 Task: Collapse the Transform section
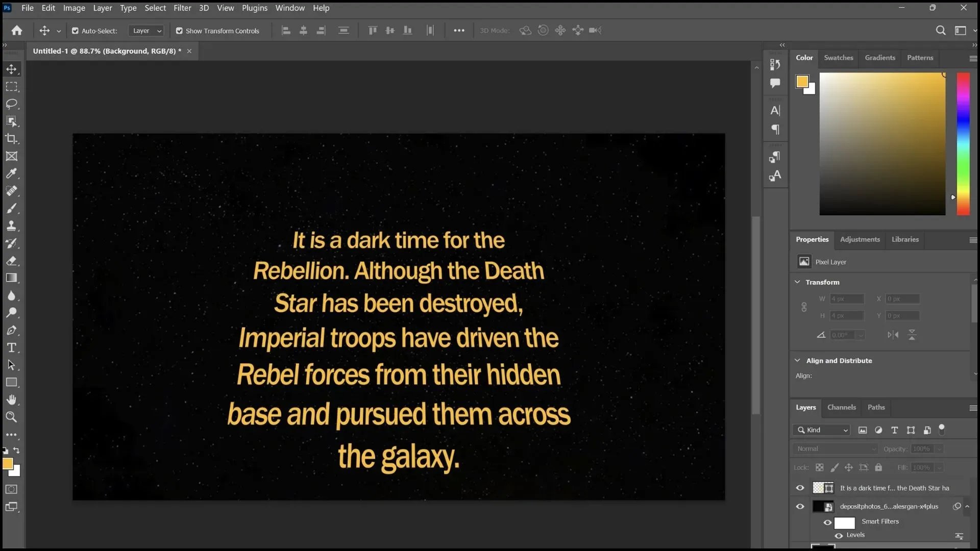797,282
